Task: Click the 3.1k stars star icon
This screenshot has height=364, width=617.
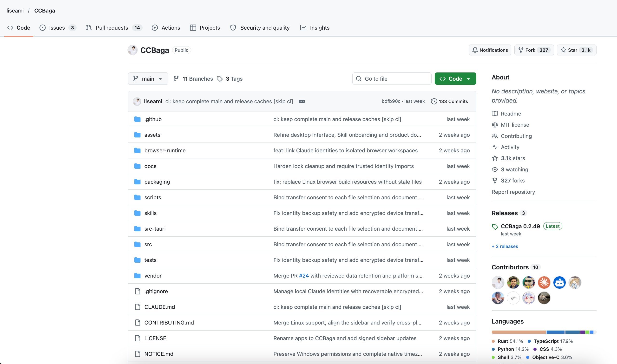Action: click(495, 158)
